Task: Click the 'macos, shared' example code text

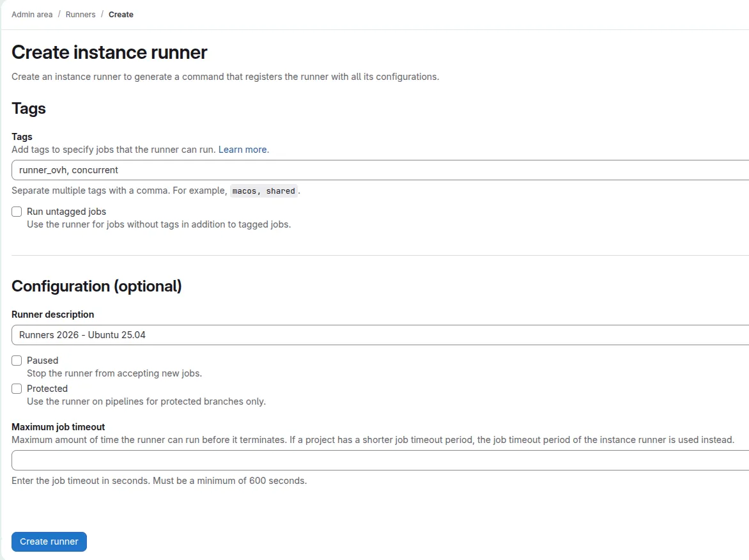Action: tap(264, 191)
